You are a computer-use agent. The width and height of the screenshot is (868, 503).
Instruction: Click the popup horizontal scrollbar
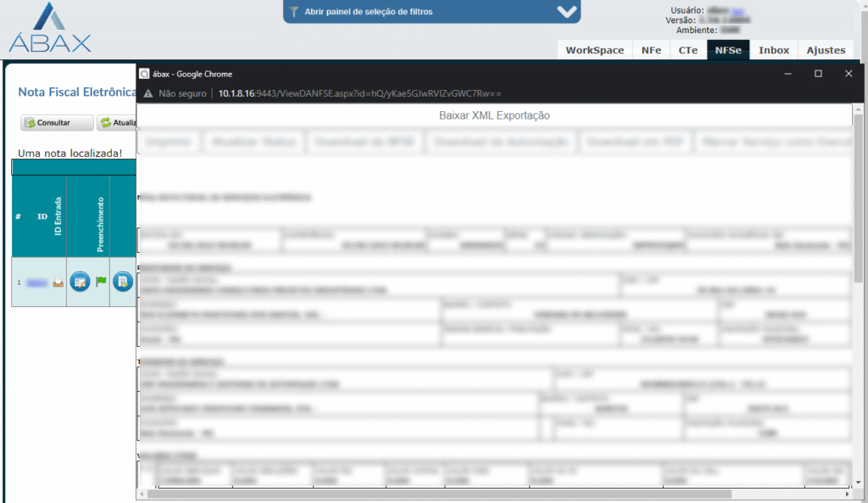(441, 494)
